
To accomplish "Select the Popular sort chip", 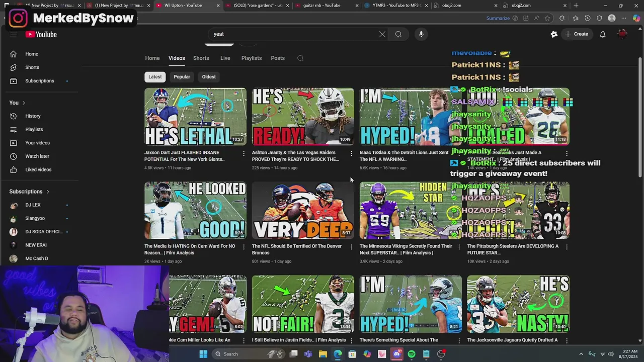I will coord(182,77).
